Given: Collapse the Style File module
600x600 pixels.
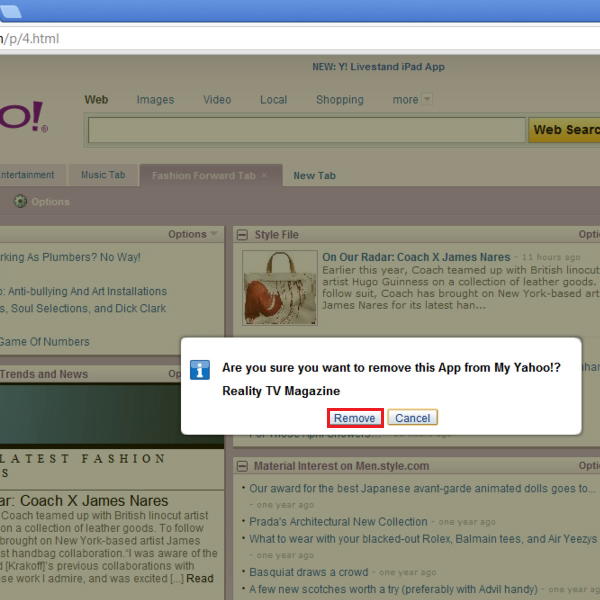Looking at the screenshot, I should pos(242,234).
